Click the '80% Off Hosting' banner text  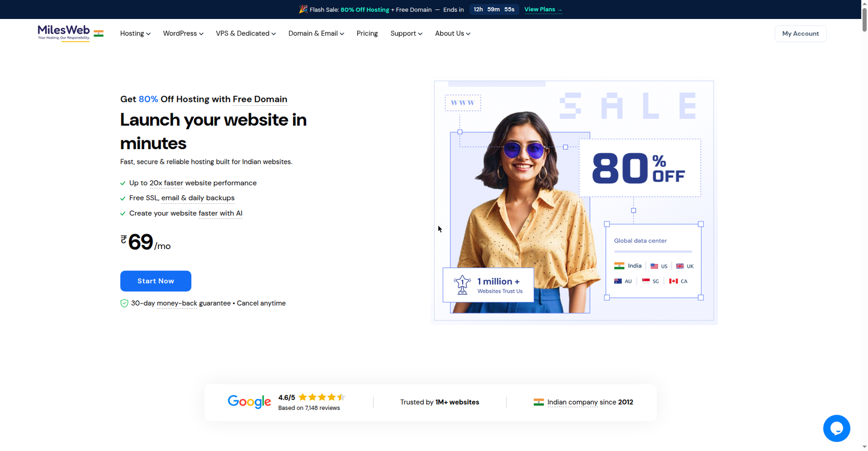(x=365, y=10)
